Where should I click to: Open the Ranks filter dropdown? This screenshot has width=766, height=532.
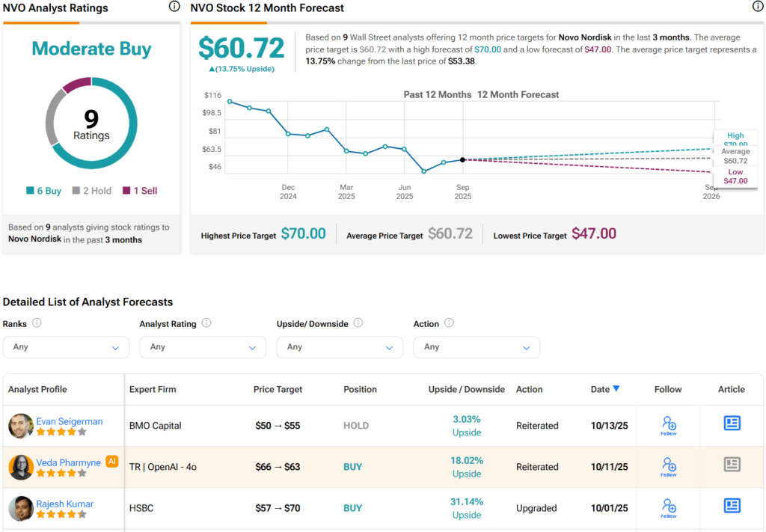66,347
